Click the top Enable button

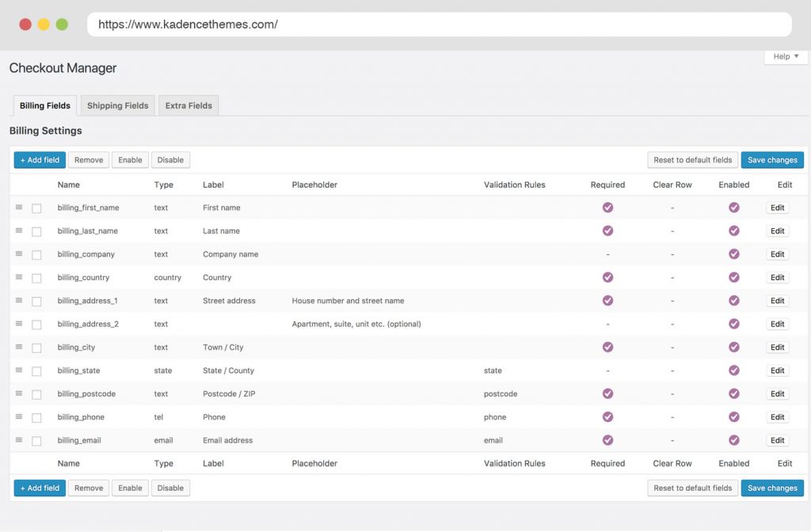click(x=130, y=160)
